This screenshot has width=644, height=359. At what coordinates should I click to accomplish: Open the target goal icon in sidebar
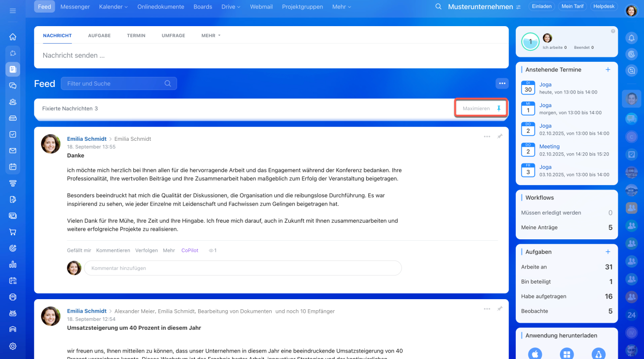13,248
